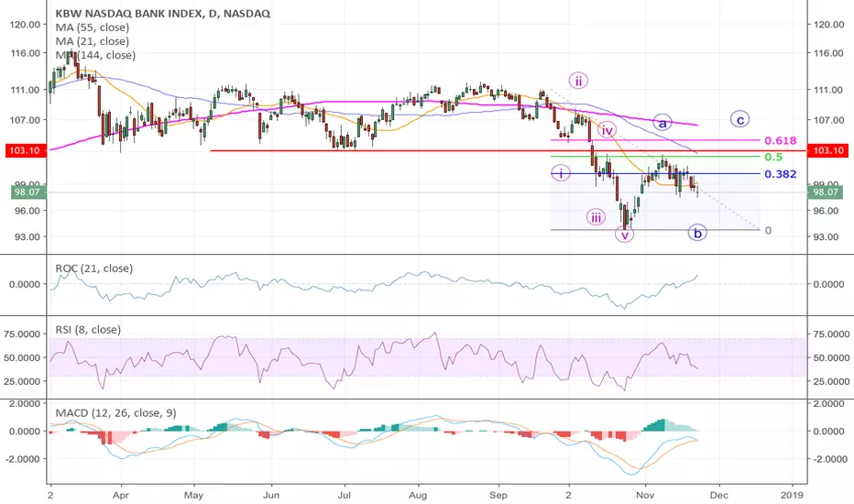Click the 93.00 price label on right axis
The width and height of the screenshot is (854, 504).
(x=826, y=236)
